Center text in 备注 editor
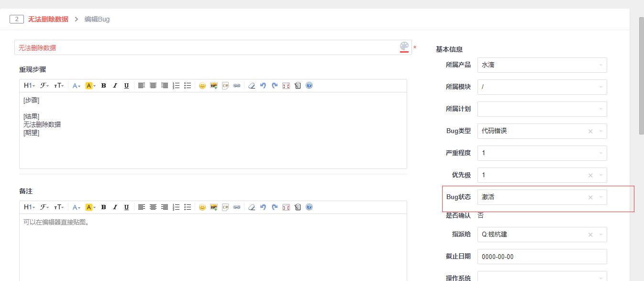 click(153, 207)
